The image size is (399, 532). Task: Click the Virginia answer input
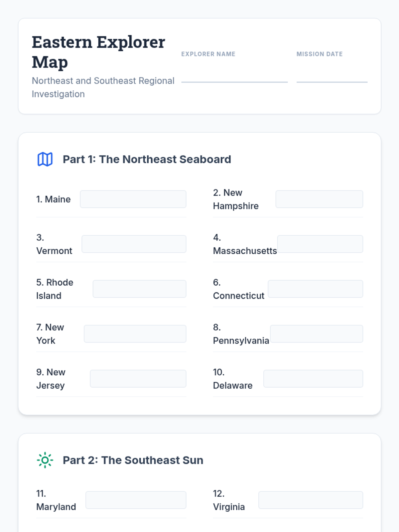pyautogui.click(x=311, y=500)
